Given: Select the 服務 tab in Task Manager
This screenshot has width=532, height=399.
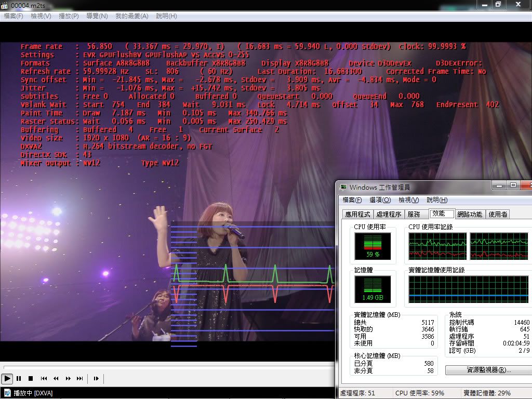Looking at the screenshot, I should pos(414,214).
